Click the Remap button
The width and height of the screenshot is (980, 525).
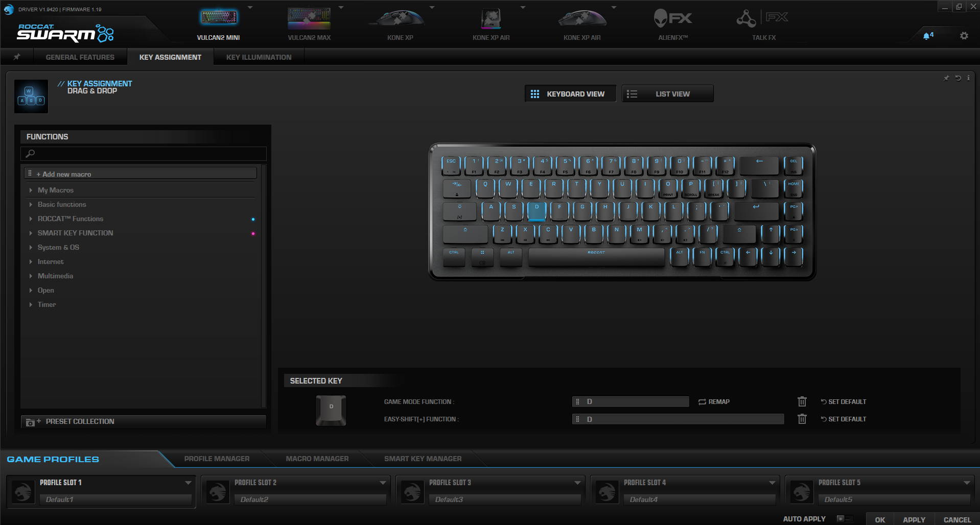click(714, 402)
